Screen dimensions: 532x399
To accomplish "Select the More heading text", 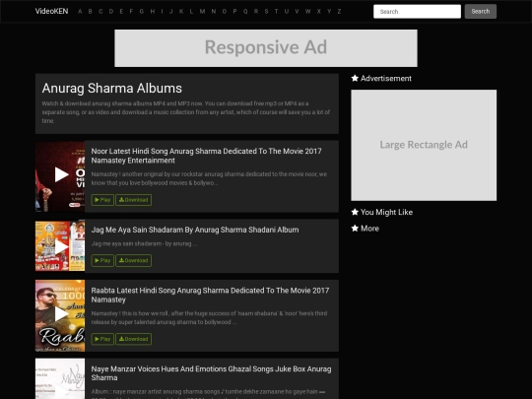I will [369, 229].
